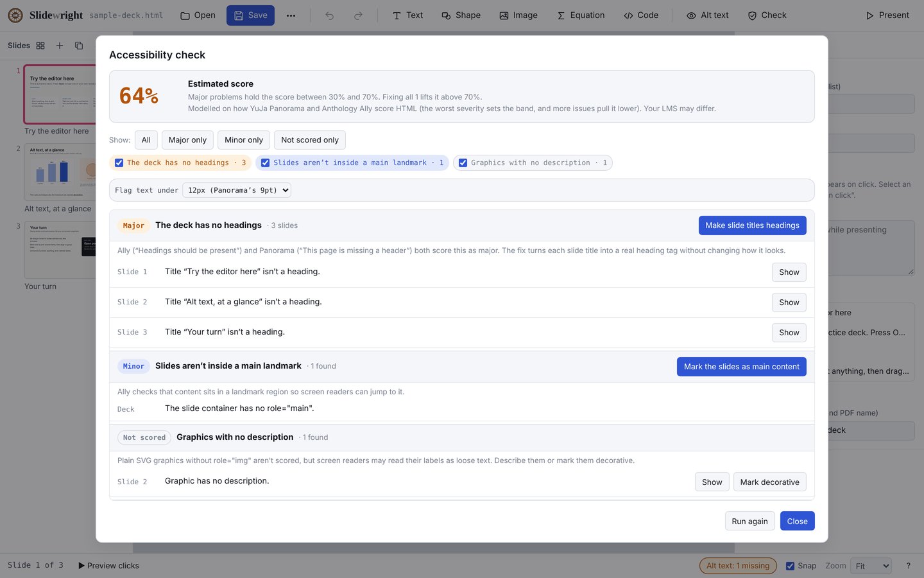Open a file with the Open button

tap(198, 15)
